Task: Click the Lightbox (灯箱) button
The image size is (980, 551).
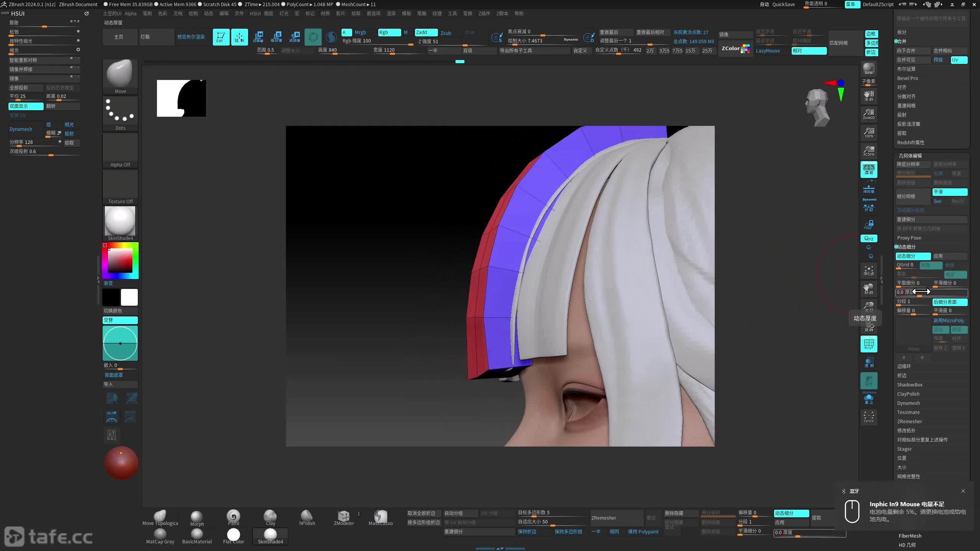Action: click(157, 37)
